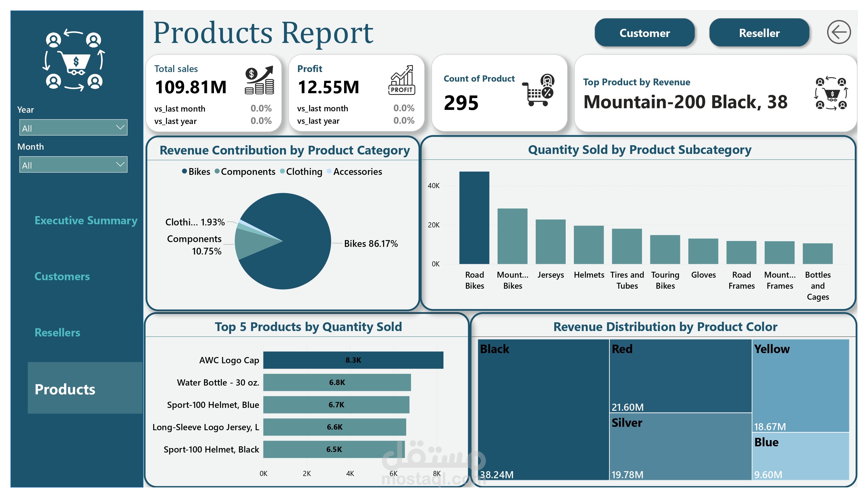Click the Road Bikes bar

(474, 218)
